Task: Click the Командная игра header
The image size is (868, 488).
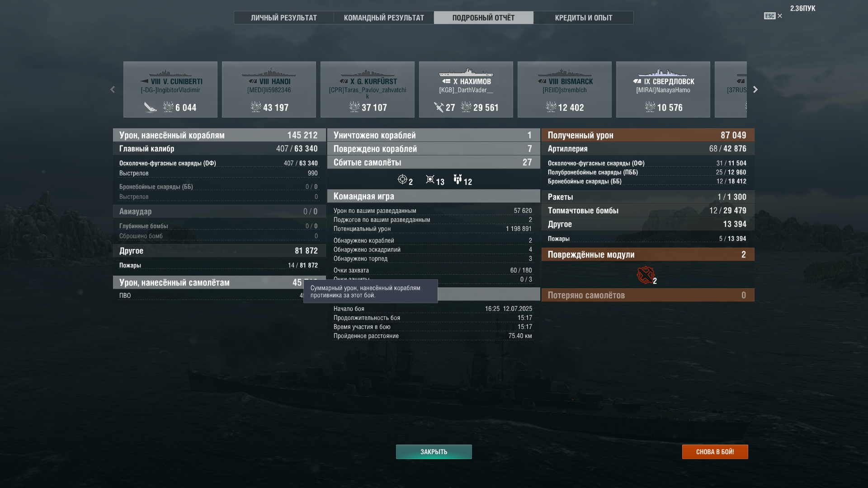Action: point(434,196)
